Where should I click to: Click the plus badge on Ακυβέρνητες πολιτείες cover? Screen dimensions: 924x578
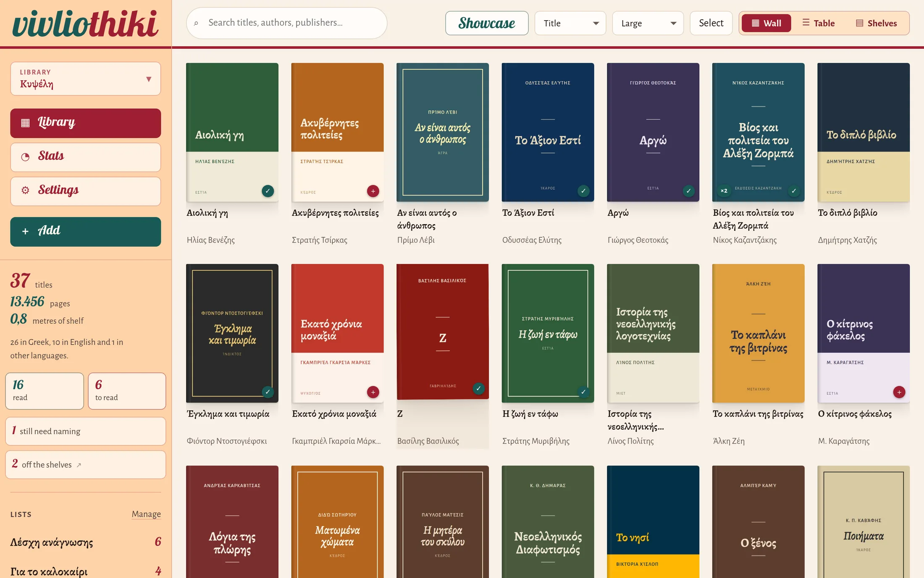pos(373,191)
